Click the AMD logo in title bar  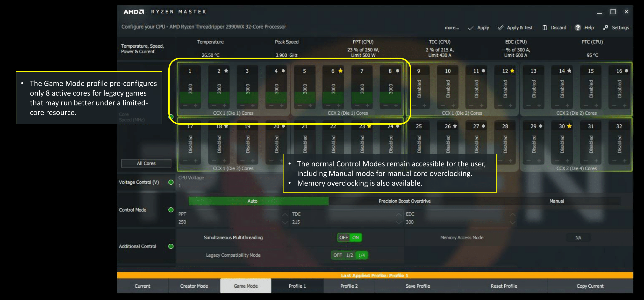point(134,12)
